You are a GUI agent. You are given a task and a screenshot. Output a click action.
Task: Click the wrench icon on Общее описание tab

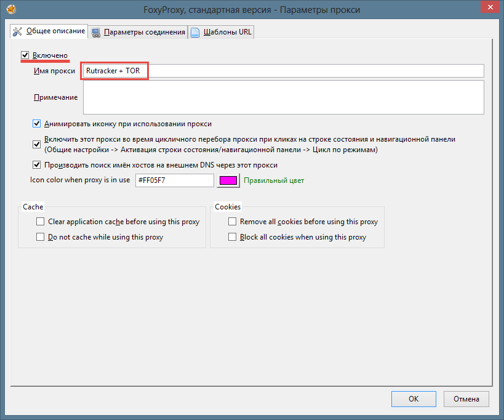(18, 31)
